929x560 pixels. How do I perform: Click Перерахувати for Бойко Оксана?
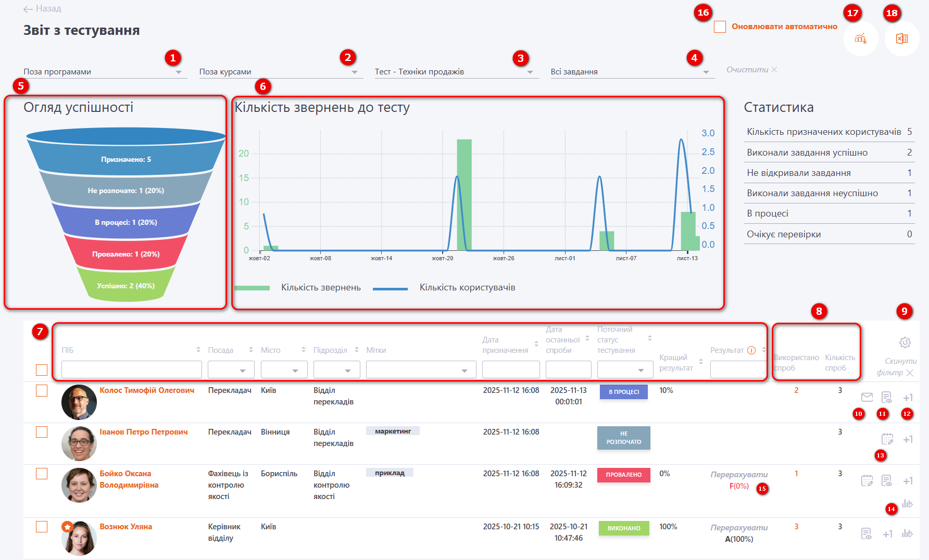pyautogui.click(x=739, y=475)
